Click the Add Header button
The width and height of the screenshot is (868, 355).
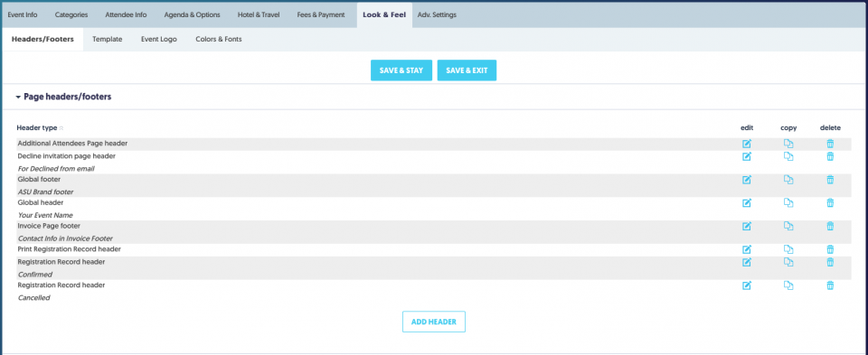(433, 322)
